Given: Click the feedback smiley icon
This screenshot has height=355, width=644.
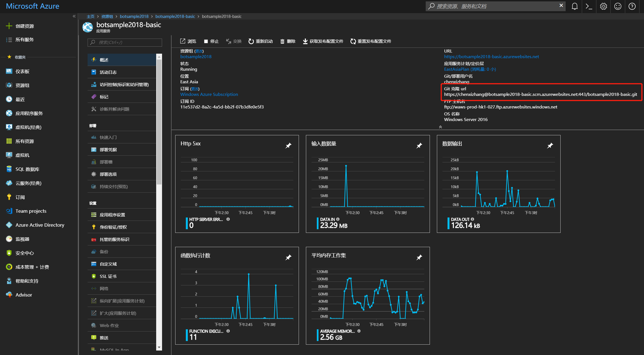Looking at the screenshot, I should pos(618,6).
